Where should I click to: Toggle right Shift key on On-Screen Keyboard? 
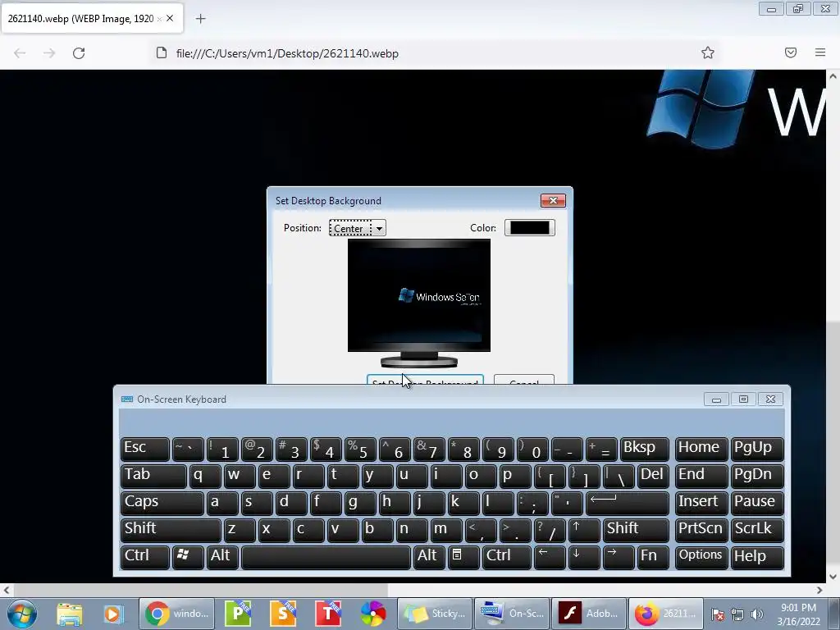636,529
